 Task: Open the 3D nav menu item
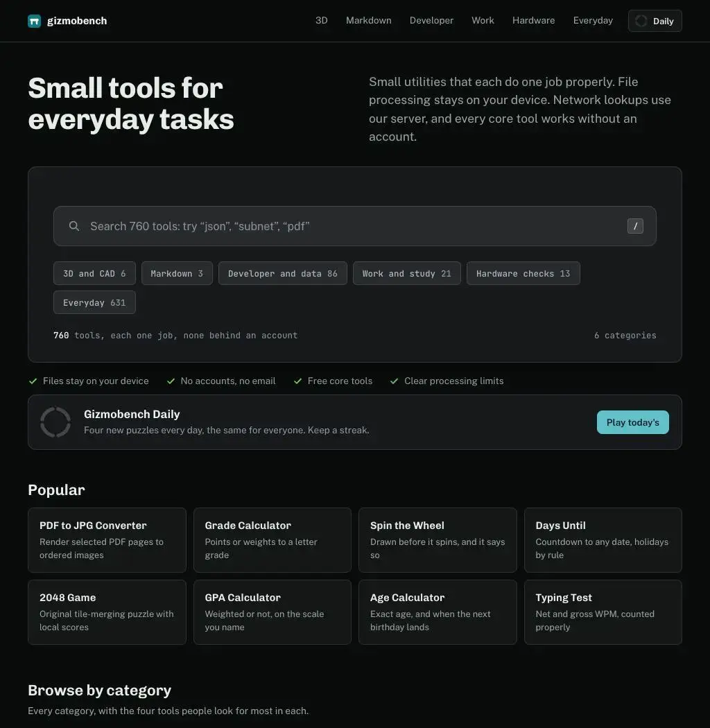321,20
